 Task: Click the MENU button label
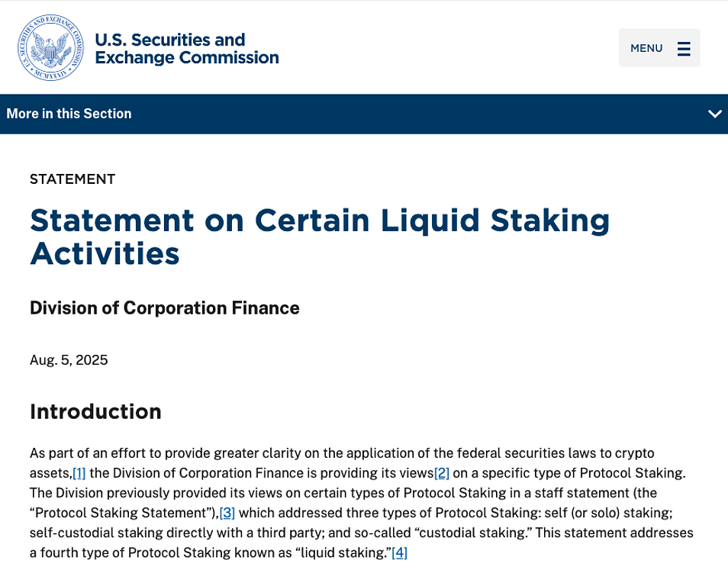pos(646,49)
